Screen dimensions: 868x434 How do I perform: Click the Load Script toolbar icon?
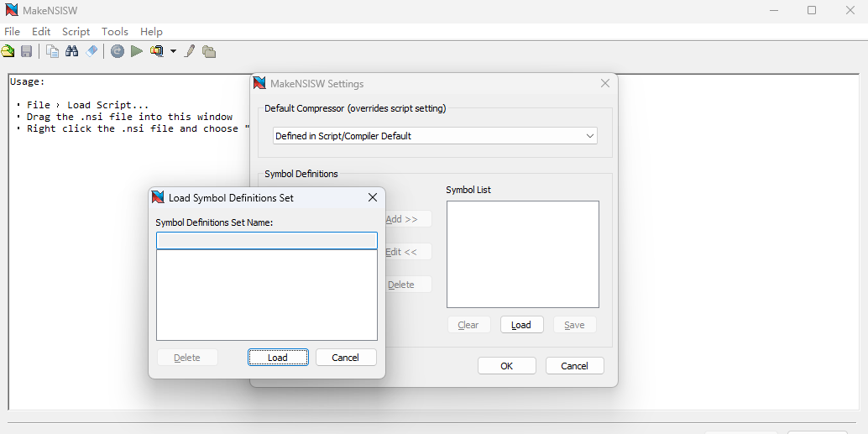(8, 51)
